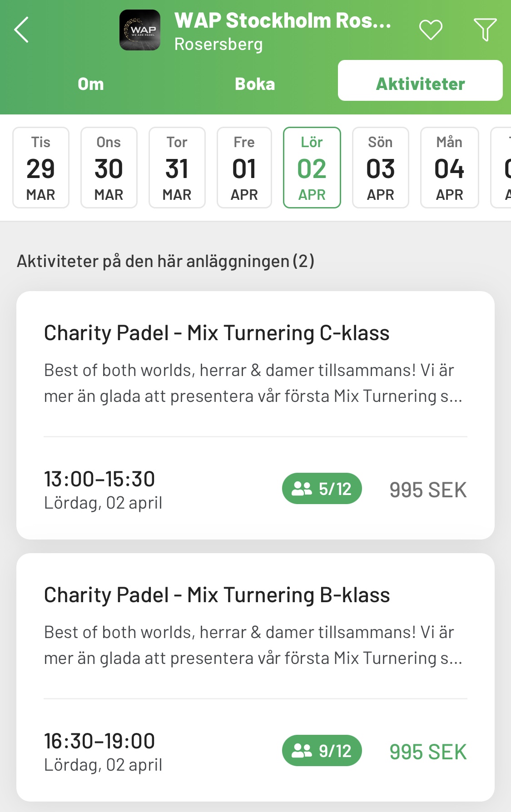Screen dimensions: 511x812
Task: Tap the WAP venue logo
Action: point(140,30)
